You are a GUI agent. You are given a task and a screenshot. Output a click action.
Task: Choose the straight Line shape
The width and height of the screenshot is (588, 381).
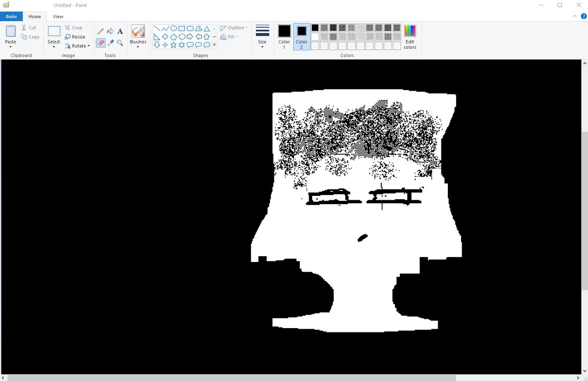click(x=157, y=28)
